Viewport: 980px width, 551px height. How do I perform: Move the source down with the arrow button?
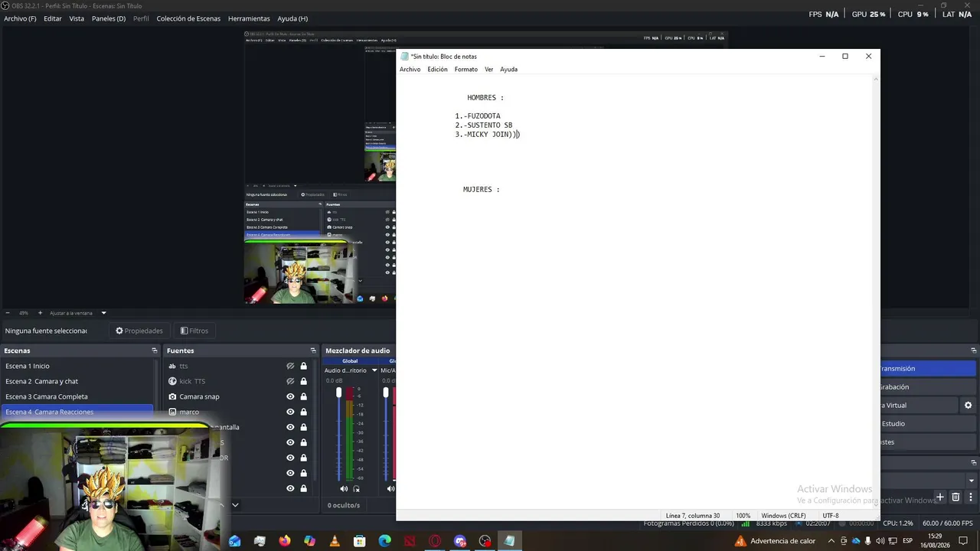point(235,505)
